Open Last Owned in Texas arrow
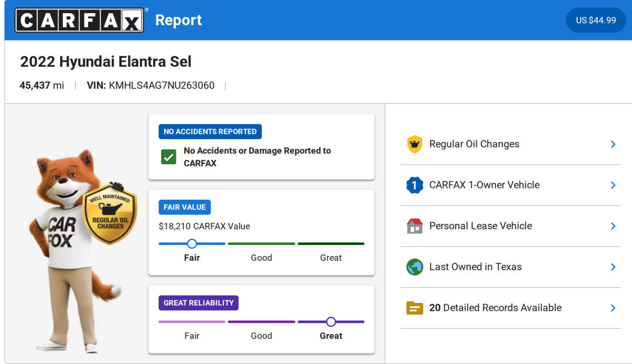This screenshot has height=364, width=632. tap(613, 267)
